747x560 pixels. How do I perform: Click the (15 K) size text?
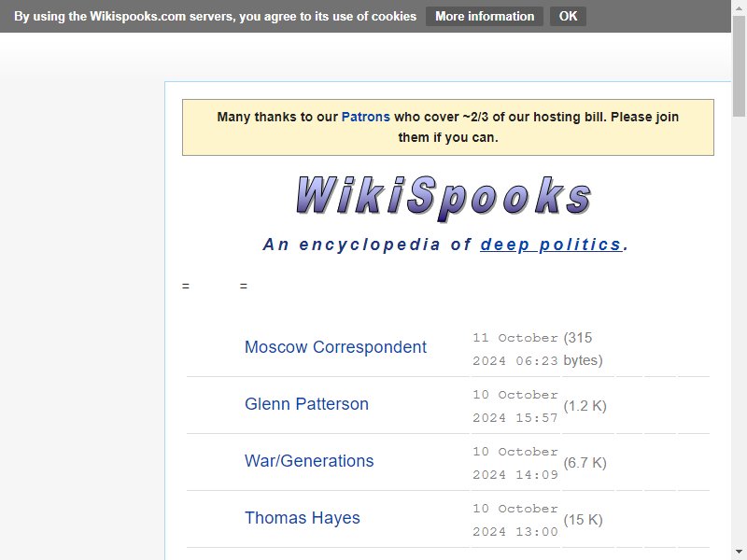tap(583, 520)
